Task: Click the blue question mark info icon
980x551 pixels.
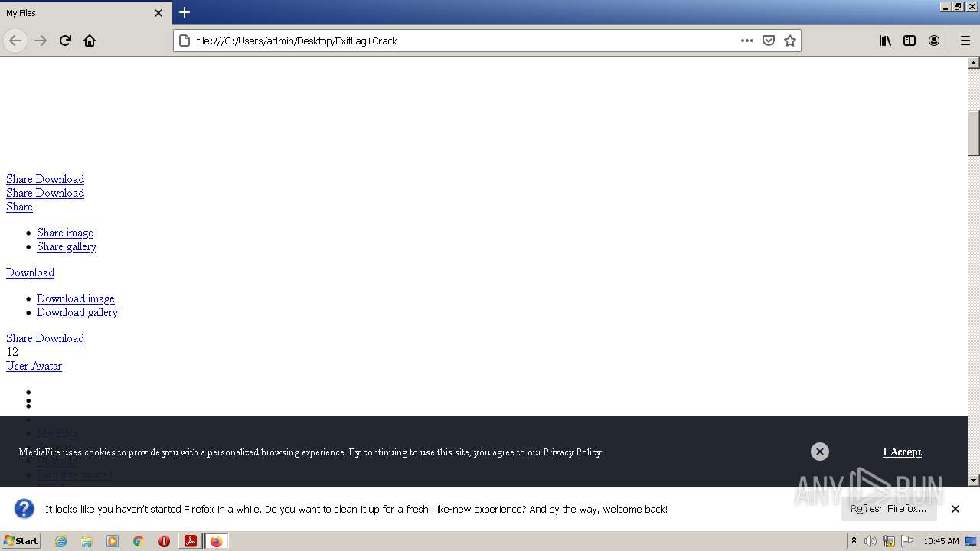Action: pos(24,509)
